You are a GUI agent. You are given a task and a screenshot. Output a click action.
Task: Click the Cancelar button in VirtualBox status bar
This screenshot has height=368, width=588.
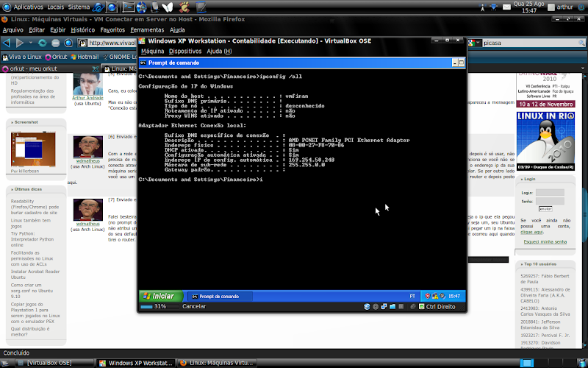coord(194,306)
